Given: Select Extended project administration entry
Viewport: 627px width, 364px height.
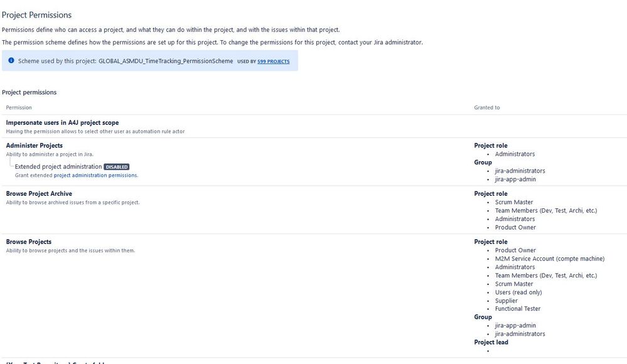Looking at the screenshot, I should (x=58, y=166).
